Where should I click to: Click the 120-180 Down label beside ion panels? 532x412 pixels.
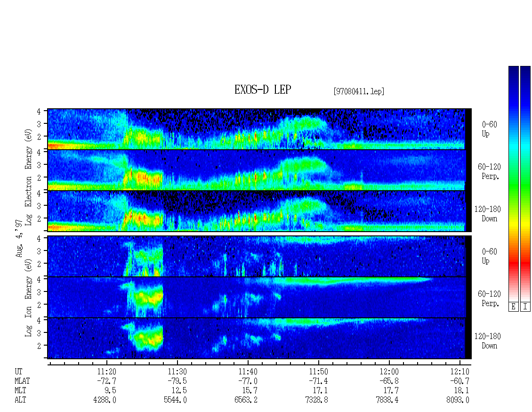(488, 341)
